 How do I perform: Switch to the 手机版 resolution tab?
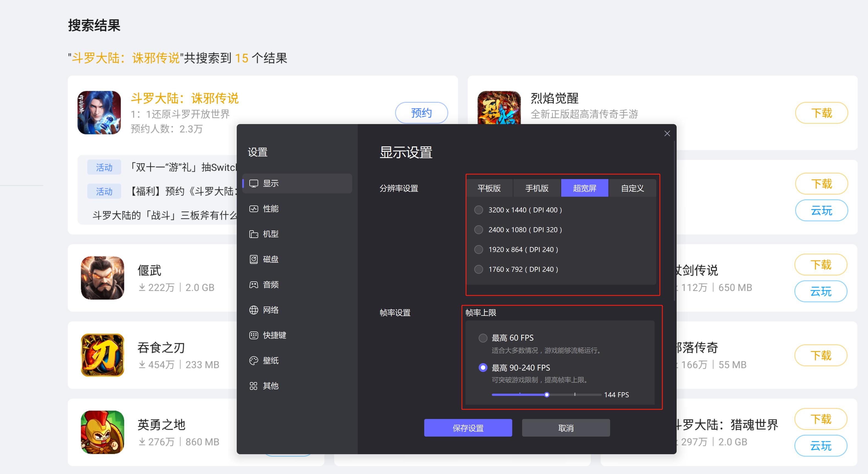[537, 188]
